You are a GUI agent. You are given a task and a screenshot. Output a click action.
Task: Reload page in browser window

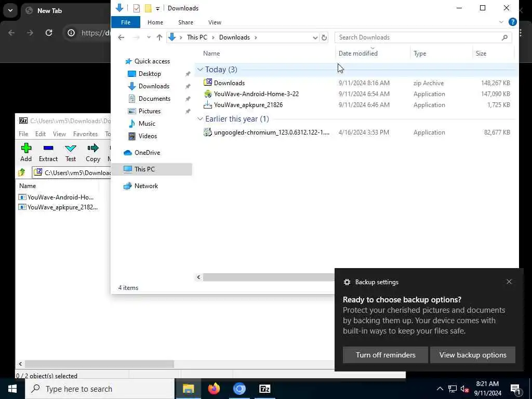(49, 33)
